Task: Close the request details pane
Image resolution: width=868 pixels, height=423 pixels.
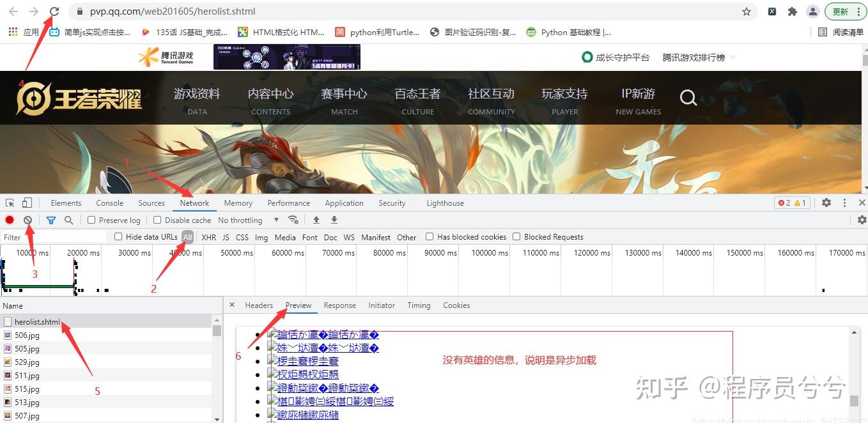Action: coord(232,305)
